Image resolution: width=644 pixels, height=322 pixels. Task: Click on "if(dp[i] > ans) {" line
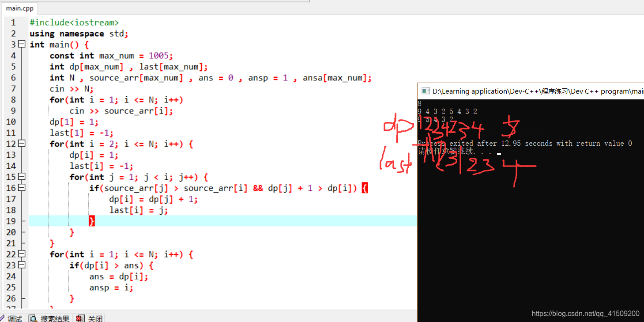tap(111, 265)
